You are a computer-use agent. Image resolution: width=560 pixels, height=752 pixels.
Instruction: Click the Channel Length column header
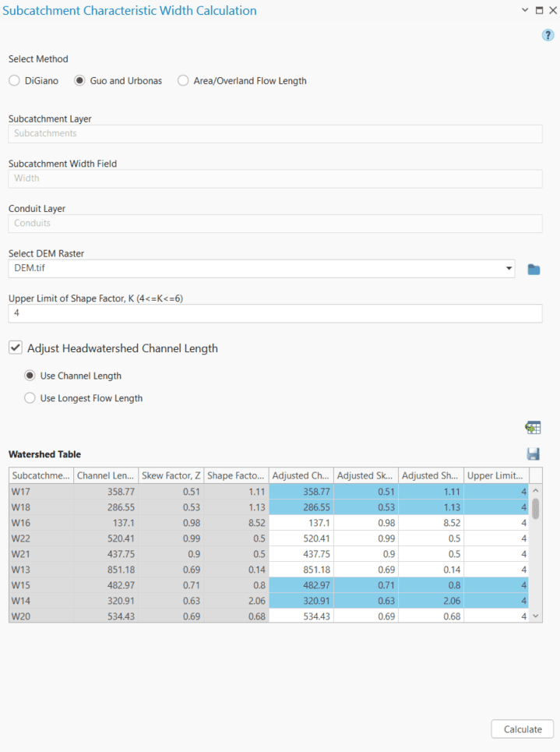click(105, 475)
